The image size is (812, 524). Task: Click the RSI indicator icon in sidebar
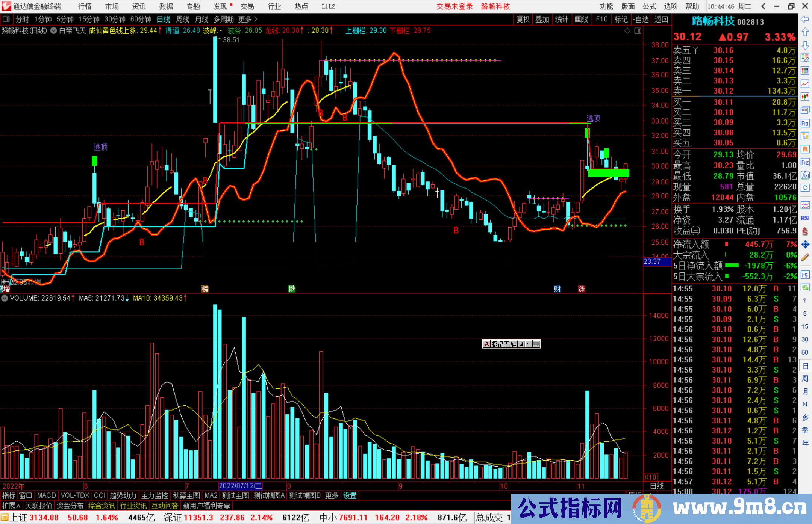[805, 218]
